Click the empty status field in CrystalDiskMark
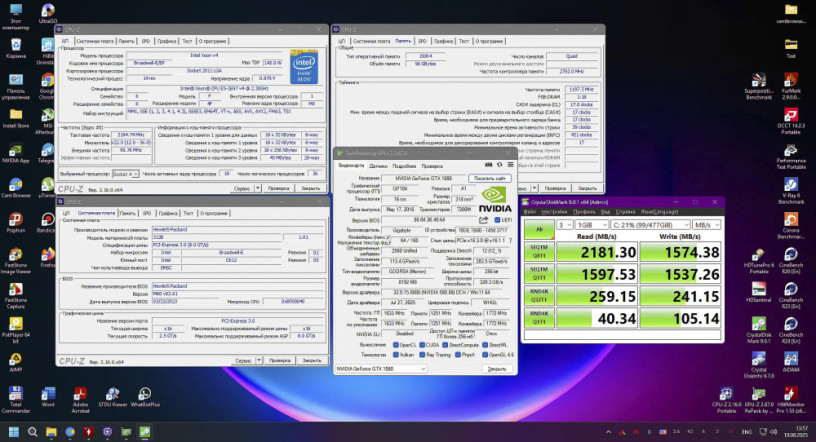Image resolution: width=816 pixels, height=442 pixels. pos(622,335)
